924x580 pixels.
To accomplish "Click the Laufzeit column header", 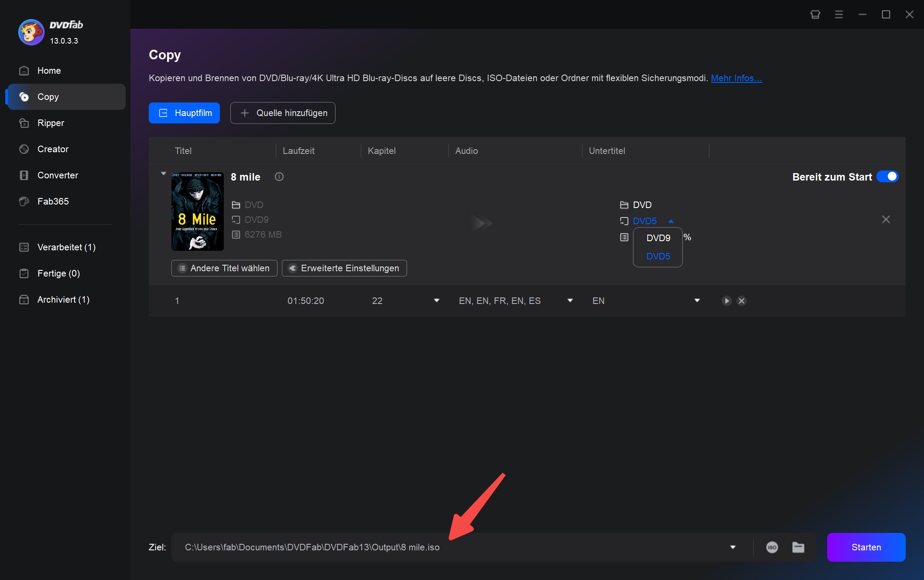I will pos(298,151).
